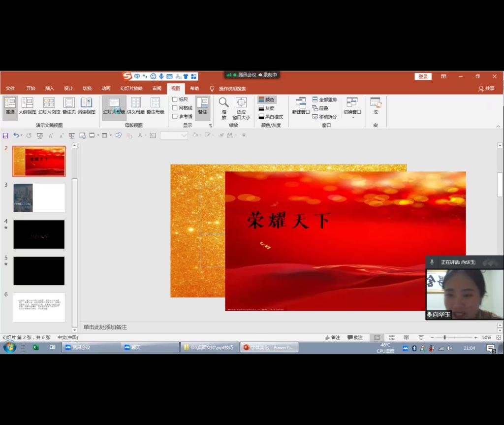Click Fit to Window (适应窗口大小)
This screenshot has height=425, width=504.
(241, 106)
